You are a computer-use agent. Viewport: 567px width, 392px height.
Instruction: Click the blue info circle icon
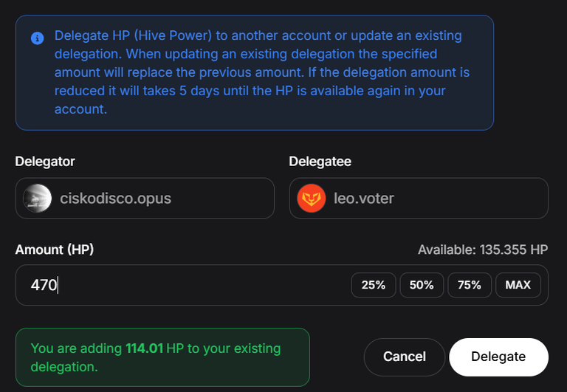pyautogui.click(x=37, y=38)
